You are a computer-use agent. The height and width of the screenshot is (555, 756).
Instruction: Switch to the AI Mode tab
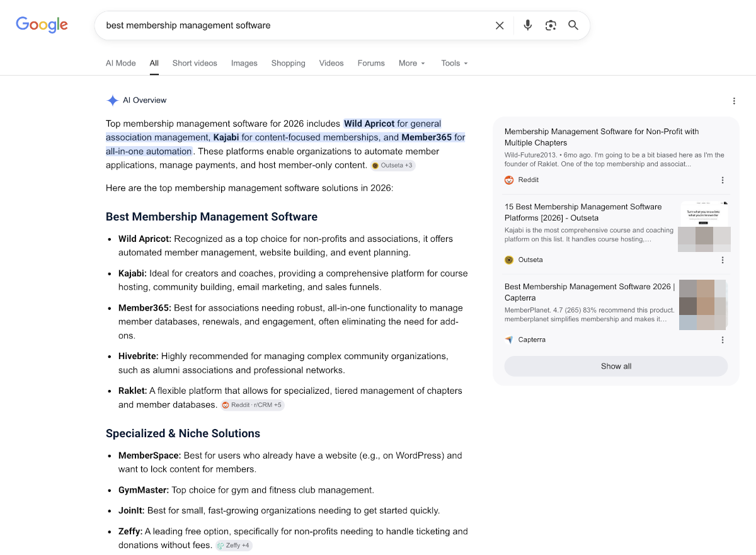pyautogui.click(x=121, y=63)
